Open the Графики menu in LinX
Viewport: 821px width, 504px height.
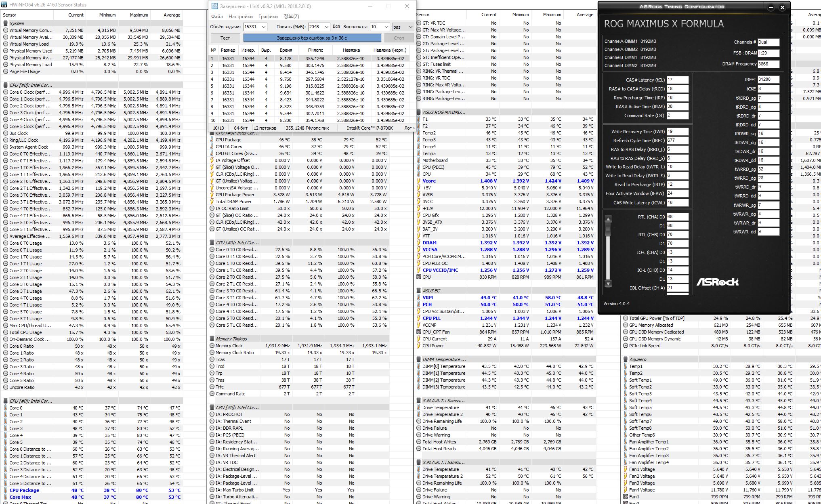pyautogui.click(x=268, y=17)
